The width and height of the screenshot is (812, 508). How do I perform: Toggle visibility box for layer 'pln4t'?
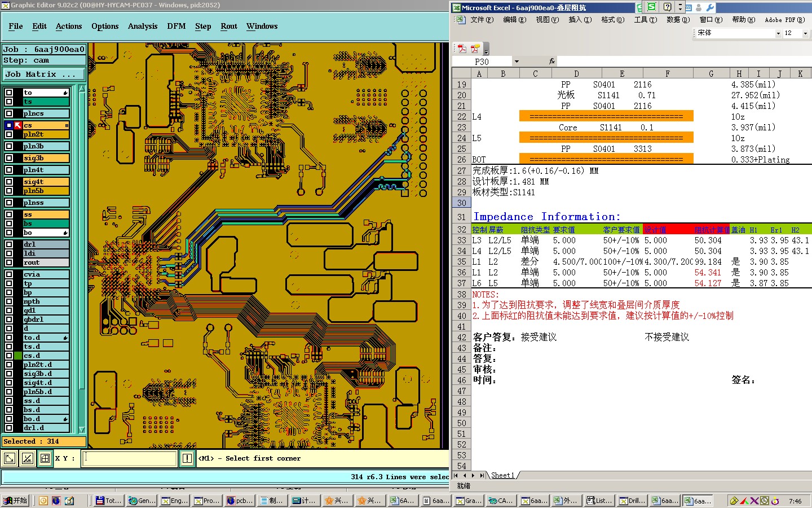(9, 170)
